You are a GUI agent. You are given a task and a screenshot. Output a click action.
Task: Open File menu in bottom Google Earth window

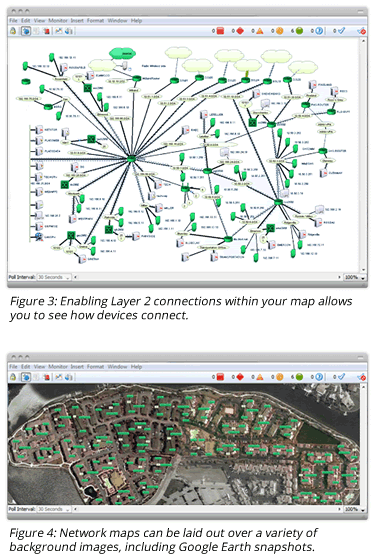[13, 366]
